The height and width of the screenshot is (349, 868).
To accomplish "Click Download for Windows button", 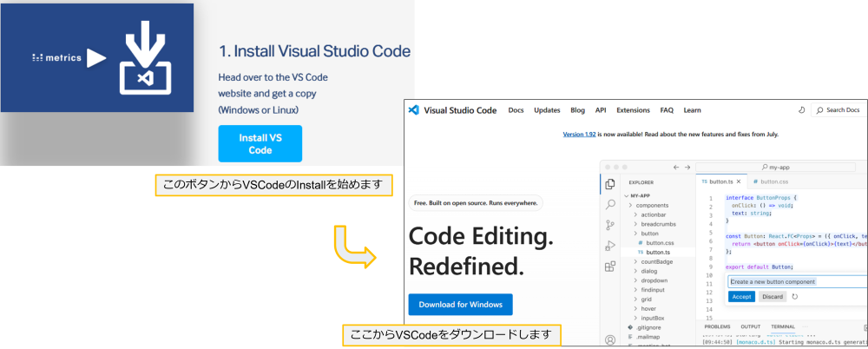I will pyautogui.click(x=461, y=304).
